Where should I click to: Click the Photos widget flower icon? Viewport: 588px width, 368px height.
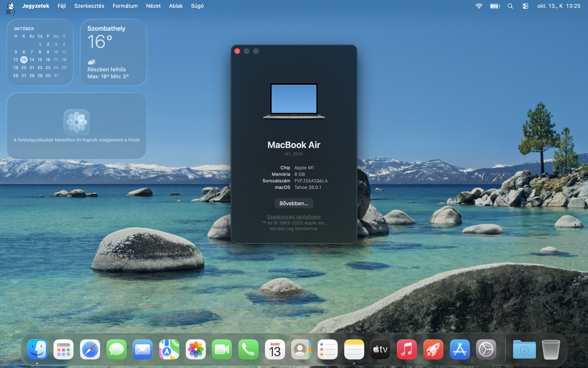click(x=77, y=122)
